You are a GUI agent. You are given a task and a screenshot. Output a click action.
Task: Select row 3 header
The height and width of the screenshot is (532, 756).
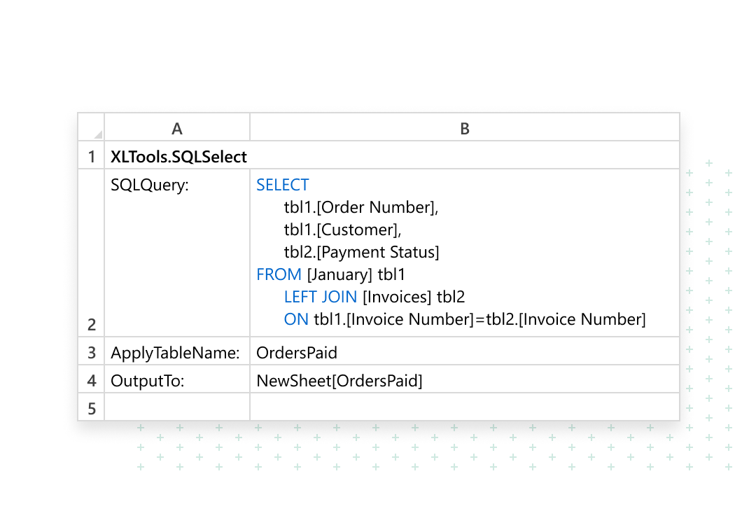click(92, 352)
